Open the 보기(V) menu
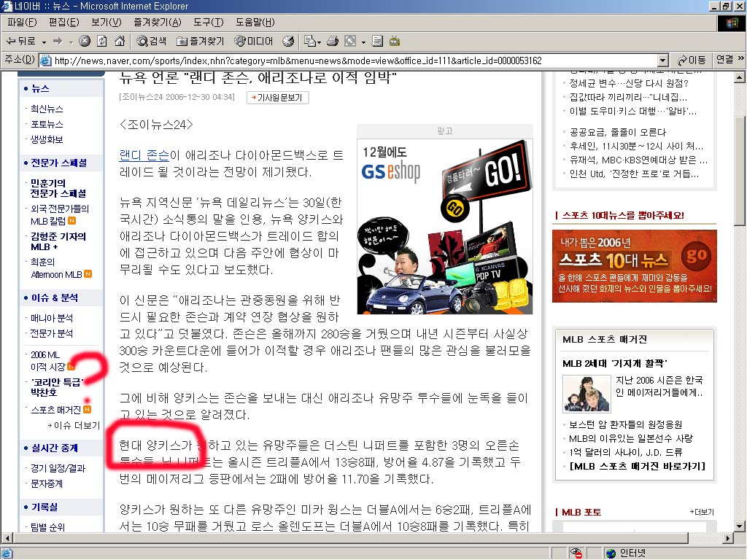The image size is (747, 560). pyautogui.click(x=107, y=23)
